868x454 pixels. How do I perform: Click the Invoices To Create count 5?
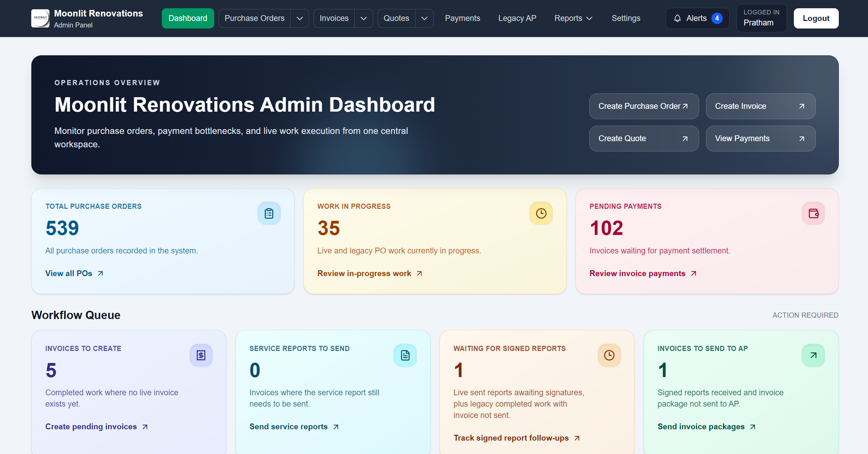click(51, 370)
